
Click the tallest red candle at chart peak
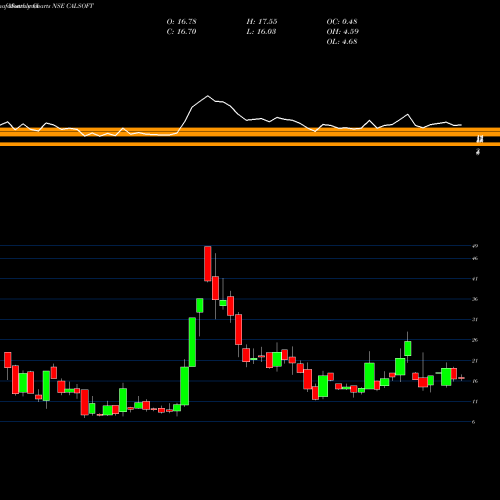208,264
